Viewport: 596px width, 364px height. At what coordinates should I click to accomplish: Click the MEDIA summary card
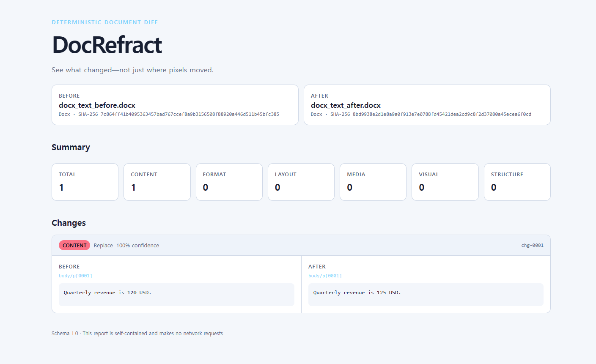point(373,182)
